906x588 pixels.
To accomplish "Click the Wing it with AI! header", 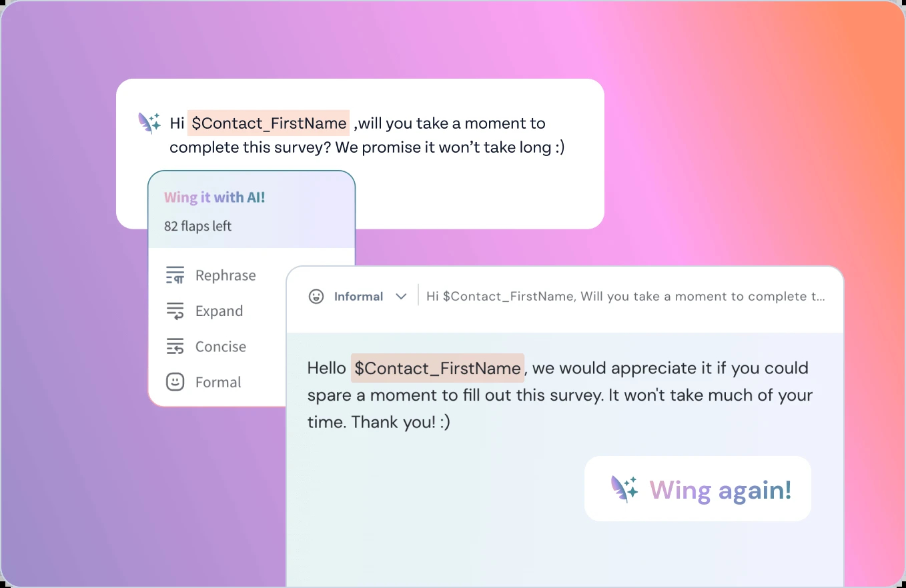I will 214,197.
